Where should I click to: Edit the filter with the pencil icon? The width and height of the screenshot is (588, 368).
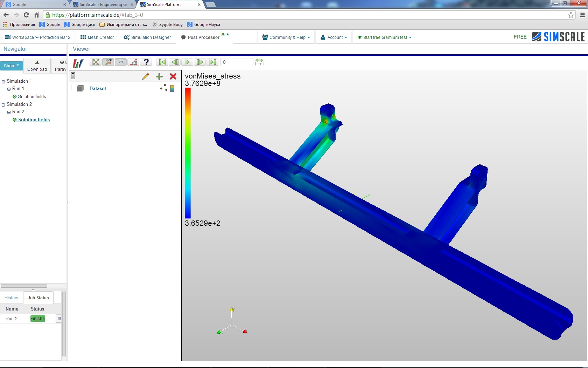146,76
